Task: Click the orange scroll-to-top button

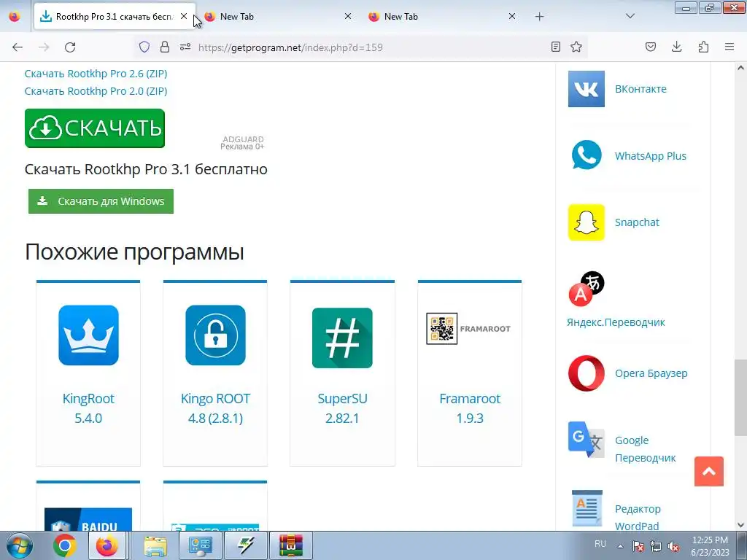Action: (709, 472)
